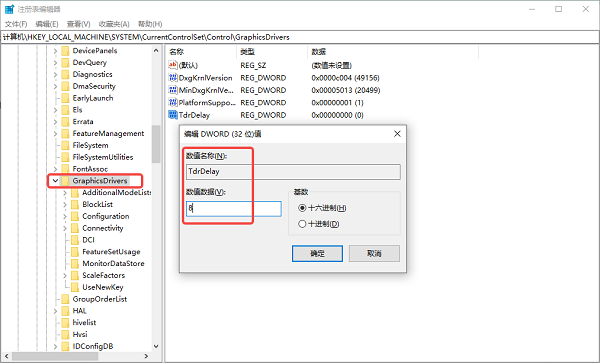Open the 帮助(H) menu
Screen dimensions: 600x363
[150, 24]
